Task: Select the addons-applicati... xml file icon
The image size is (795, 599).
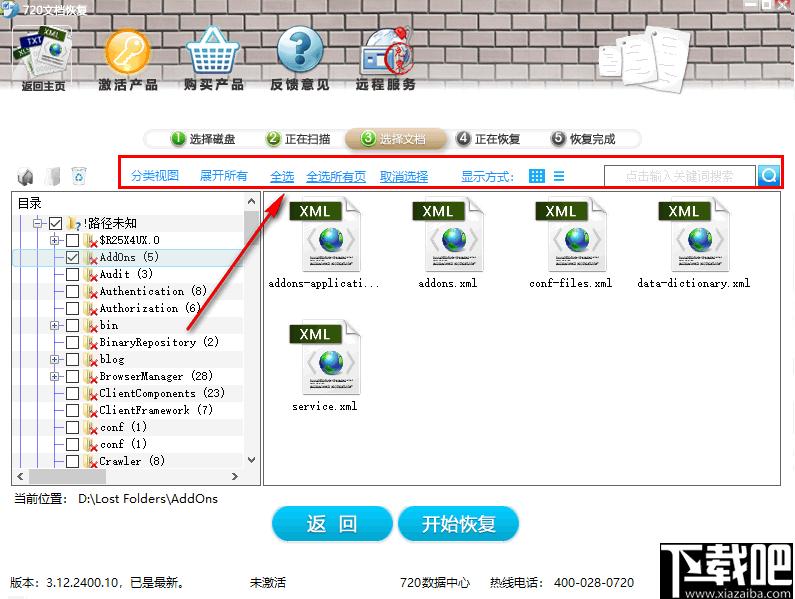Action: (324, 234)
